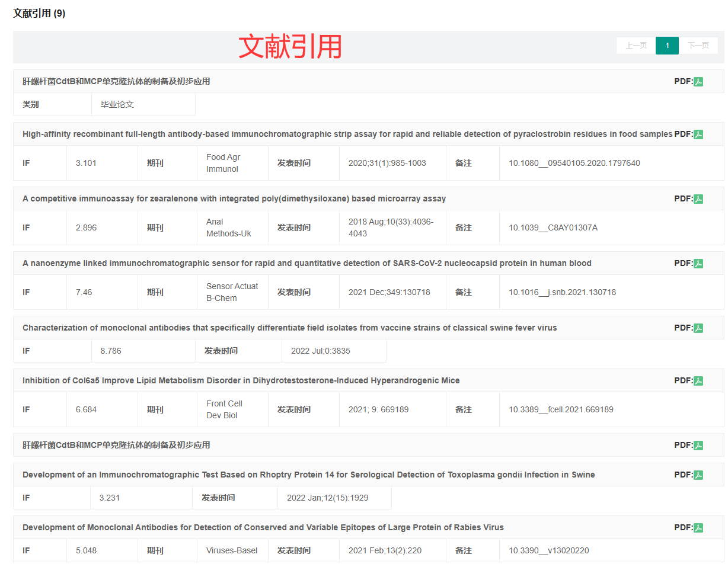728x564 pixels.
Task: Open the zearalenone competitive immunoassay title
Action: (x=234, y=199)
